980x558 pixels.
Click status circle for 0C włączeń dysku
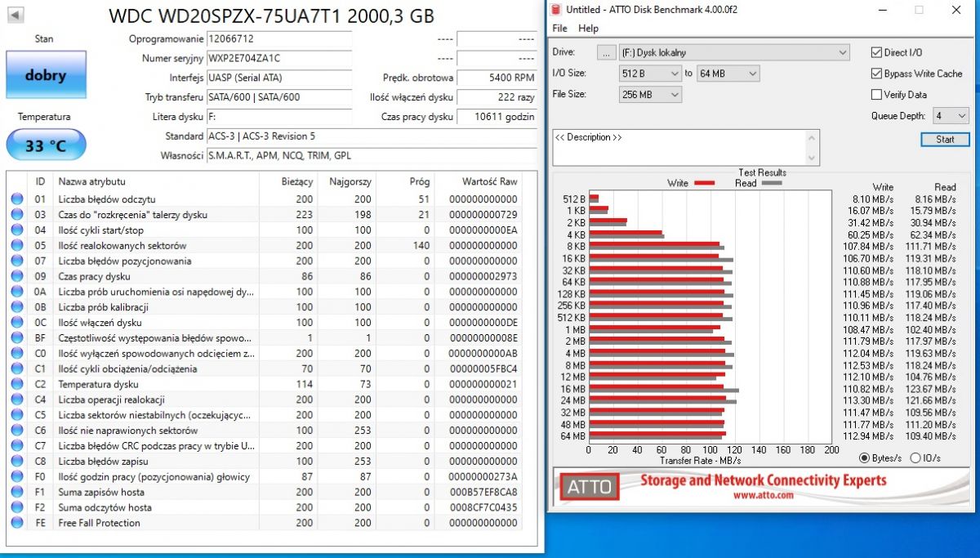17,323
